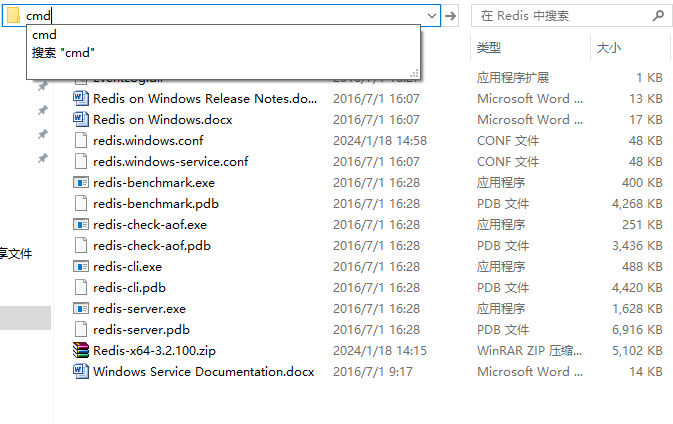Click size '6,916 KB' of redis-server.pdb
Screen dimensions: 673x424
[637, 330]
